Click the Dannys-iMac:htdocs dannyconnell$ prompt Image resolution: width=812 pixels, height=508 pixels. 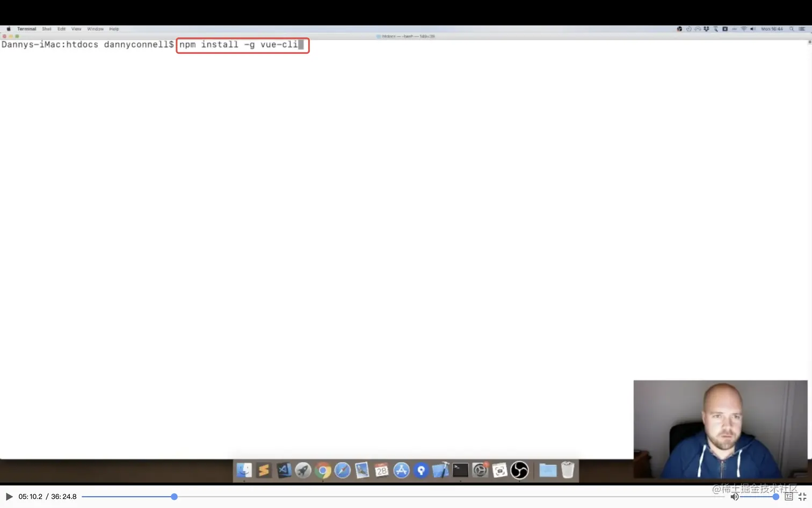pos(88,45)
